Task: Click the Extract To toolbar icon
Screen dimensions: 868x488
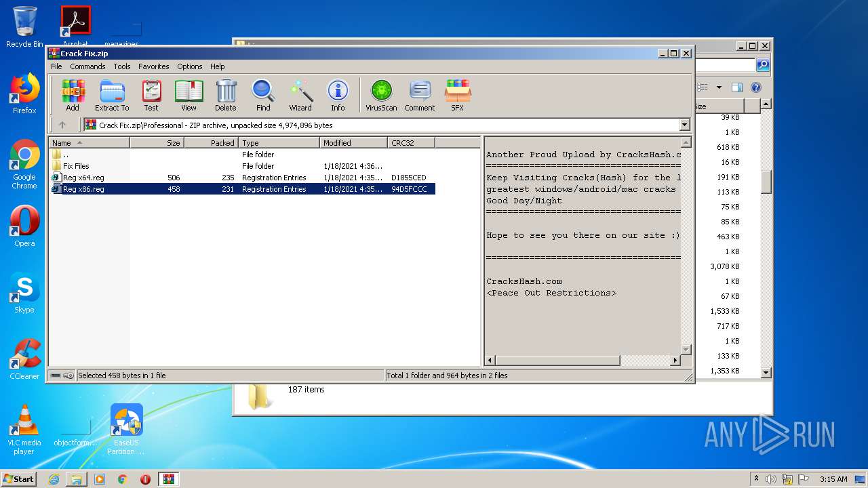Action: [x=112, y=95]
